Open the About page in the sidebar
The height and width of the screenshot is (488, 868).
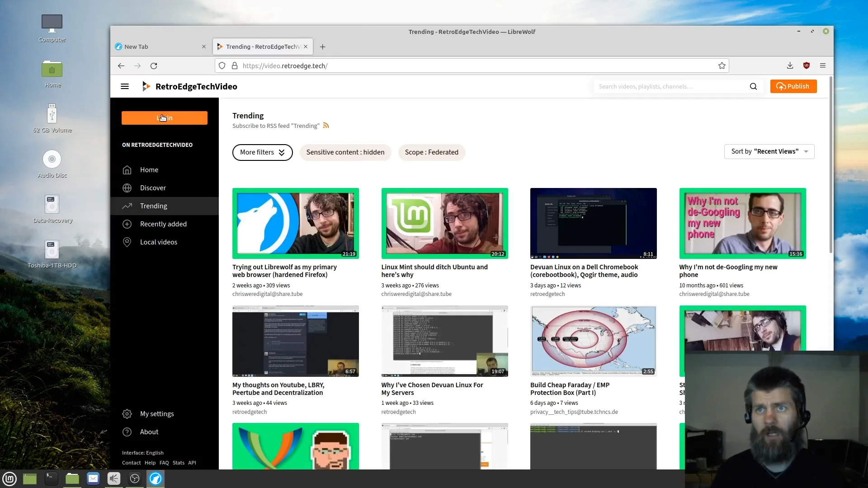pyautogui.click(x=165, y=432)
